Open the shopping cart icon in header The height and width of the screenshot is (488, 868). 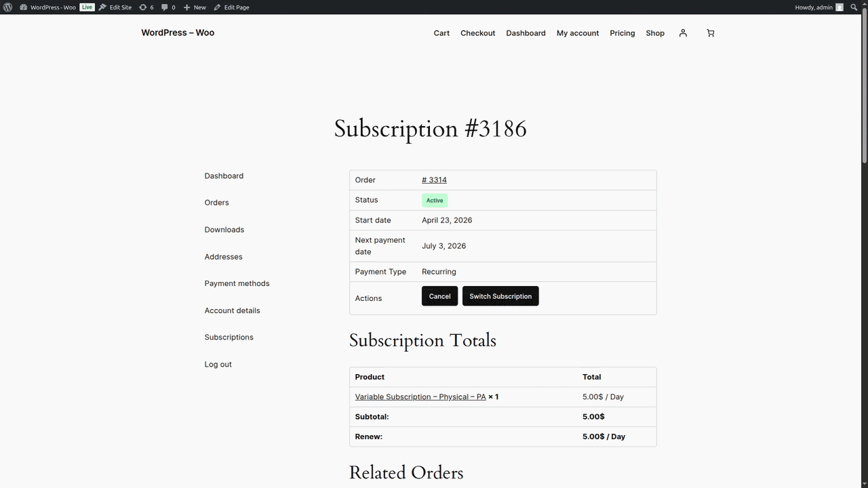pyautogui.click(x=710, y=33)
